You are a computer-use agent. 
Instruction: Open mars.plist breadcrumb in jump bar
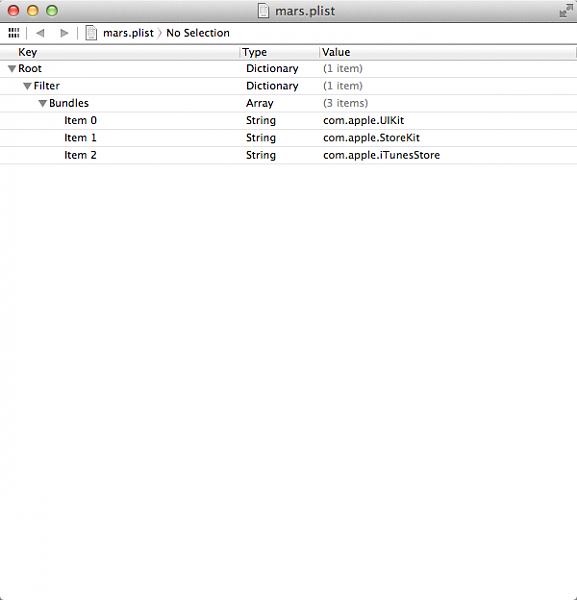click(128, 33)
